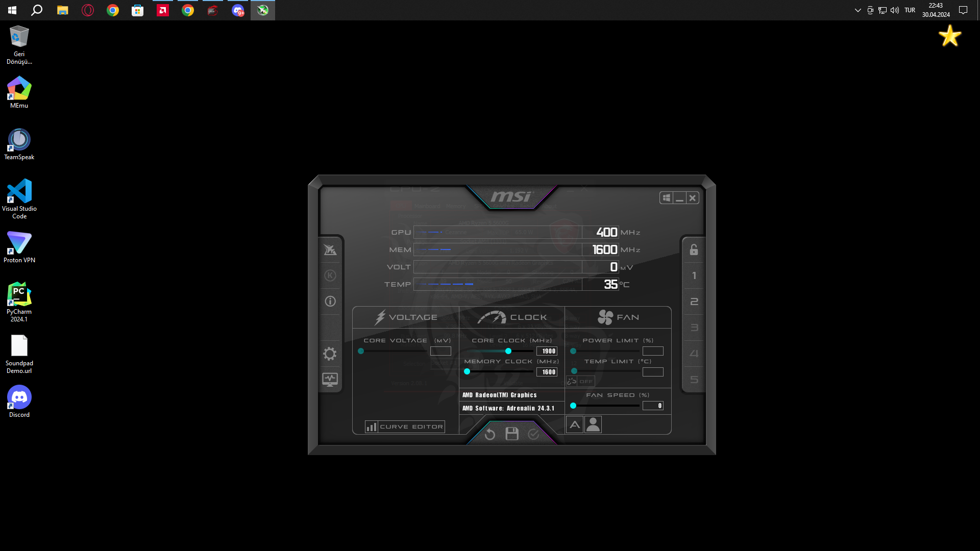This screenshot has width=980, height=551.
Task: Open the notification center
Action: 963,10
